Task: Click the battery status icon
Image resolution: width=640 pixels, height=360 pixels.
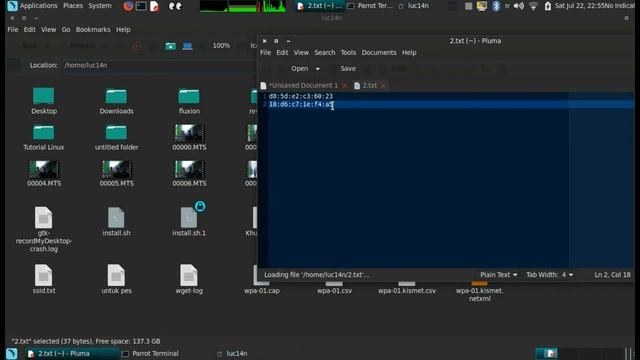Action: click(x=548, y=6)
